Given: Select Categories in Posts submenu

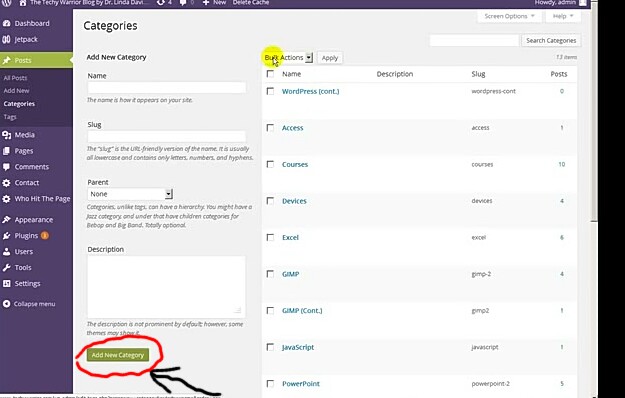Looking at the screenshot, I should tap(19, 104).
